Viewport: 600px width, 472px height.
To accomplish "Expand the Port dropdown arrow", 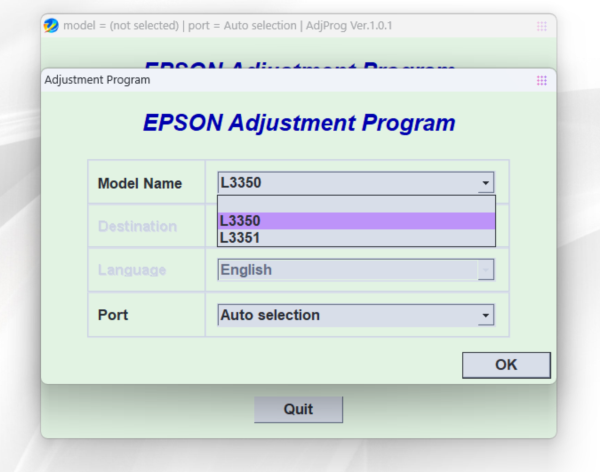I will pos(486,315).
